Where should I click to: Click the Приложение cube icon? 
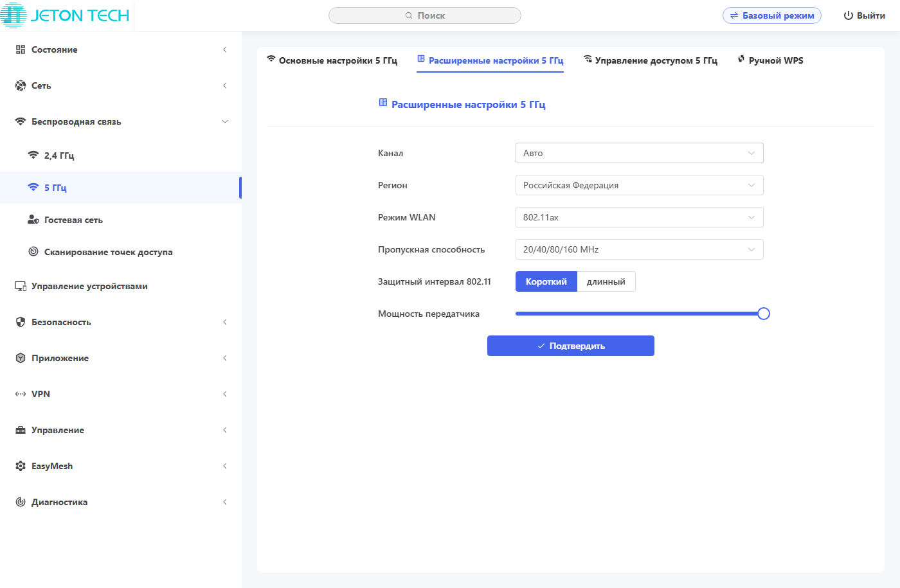pyautogui.click(x=21, y=358)
